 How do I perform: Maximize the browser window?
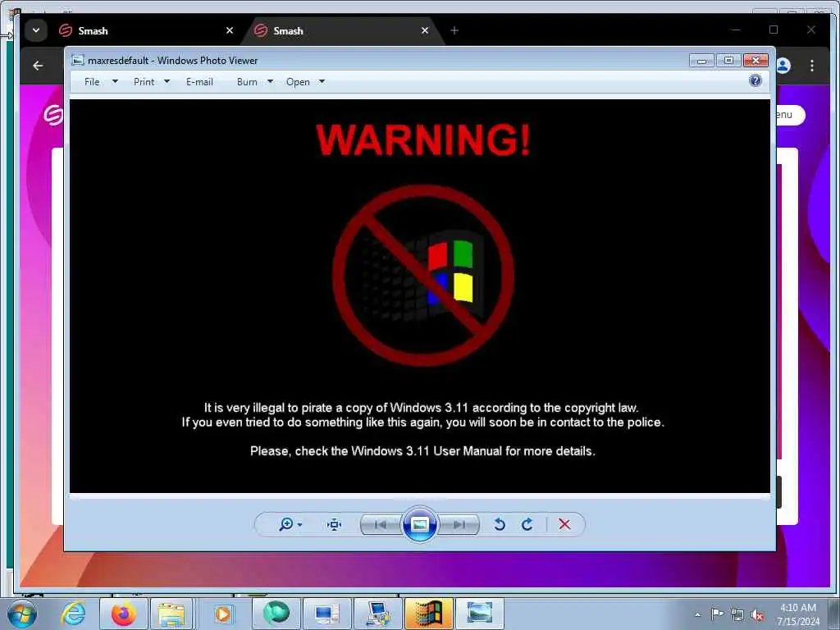774,30
